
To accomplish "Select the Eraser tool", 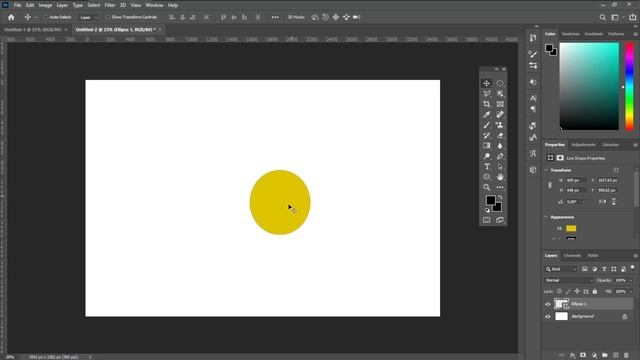I will (500, 136).
